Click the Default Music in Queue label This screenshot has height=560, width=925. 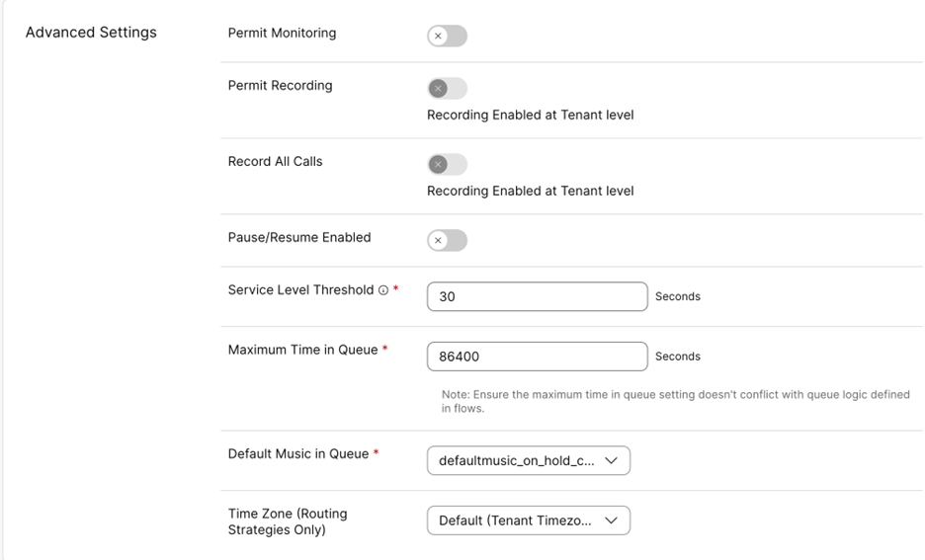pos(298,454)
